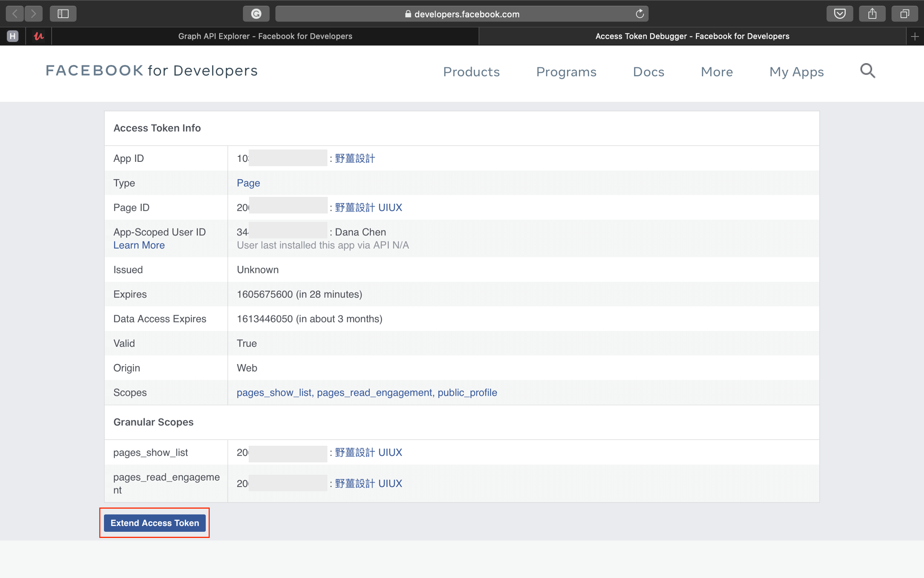Click the Valid value True
924x578 pixels.
coord(247,343)
